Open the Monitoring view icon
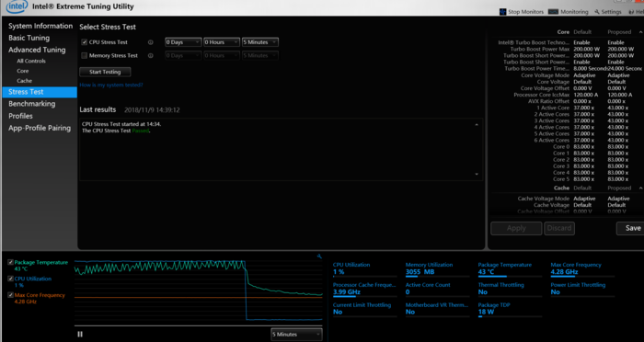This screenshot has height=342, width=644. coord(553,12)
